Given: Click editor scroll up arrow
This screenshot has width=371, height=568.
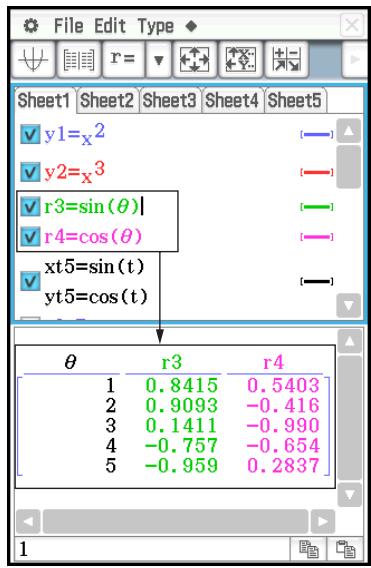Looking at the screenshot, I should (349, 131).
